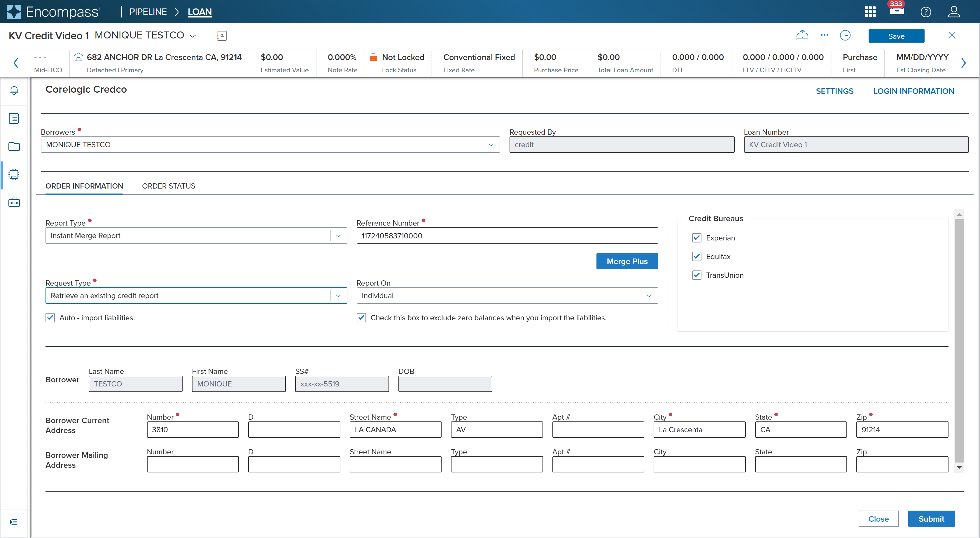Image resolution: width=980 pixels, height=538 pixels.
Task: Click the Corelogic Credco heading
Action: [x=86, y=89]
